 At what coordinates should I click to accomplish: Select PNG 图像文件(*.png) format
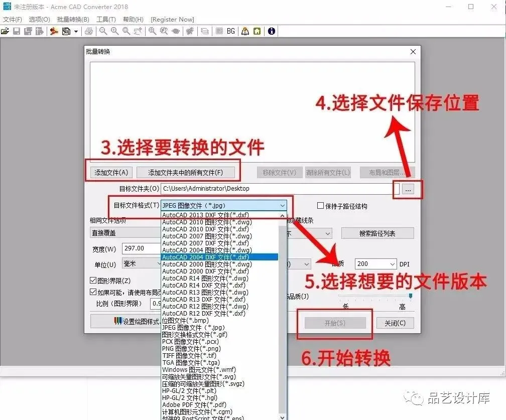(x=219, y=348)
